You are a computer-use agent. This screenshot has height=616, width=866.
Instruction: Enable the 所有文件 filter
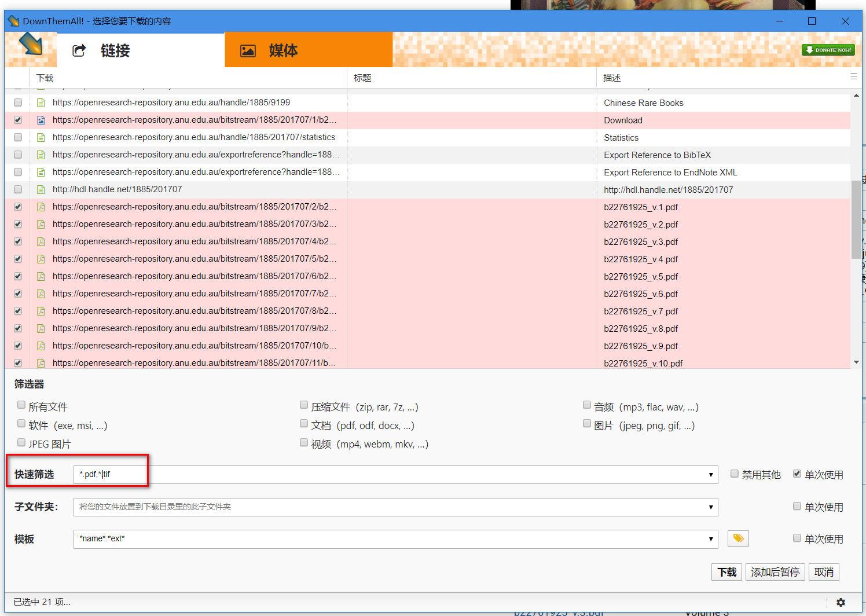(21, 405)
